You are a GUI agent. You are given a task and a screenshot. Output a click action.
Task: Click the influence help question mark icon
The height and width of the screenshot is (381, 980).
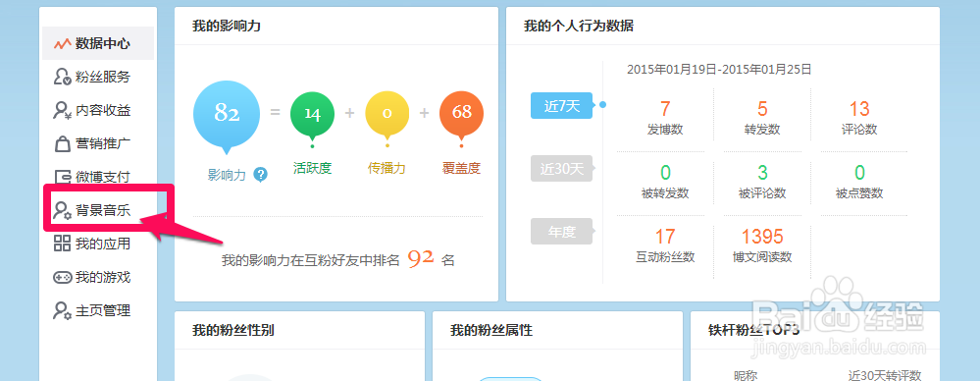(x=261, y=175)
